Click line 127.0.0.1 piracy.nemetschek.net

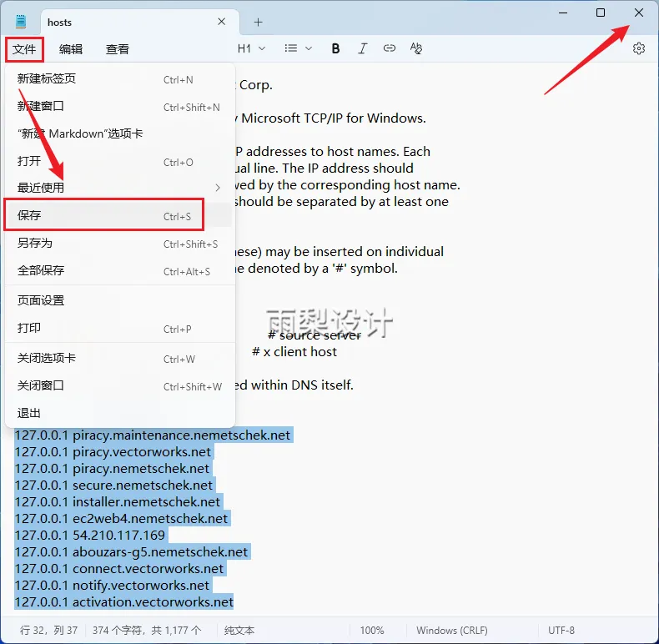(x=112, y=468)
